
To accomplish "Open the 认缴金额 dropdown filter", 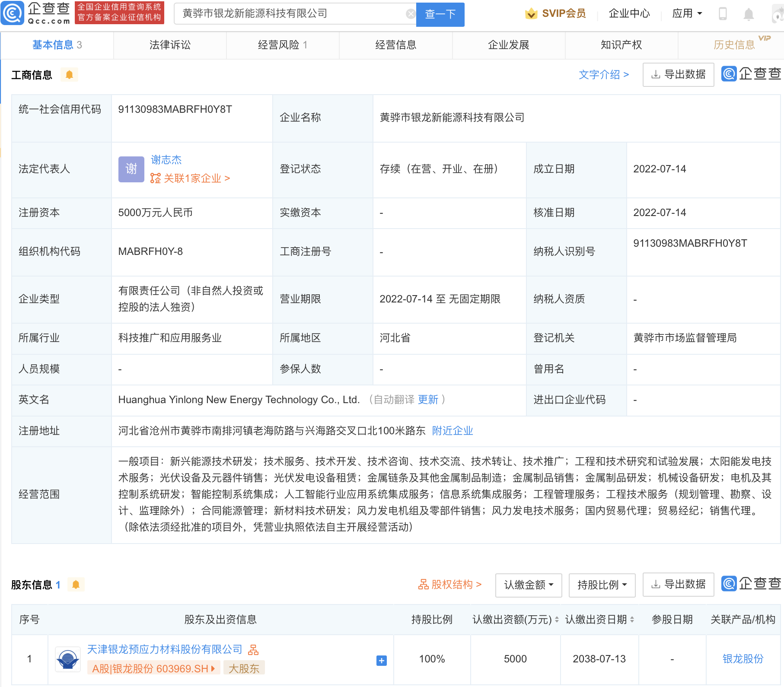I will (x=528, y=585).
